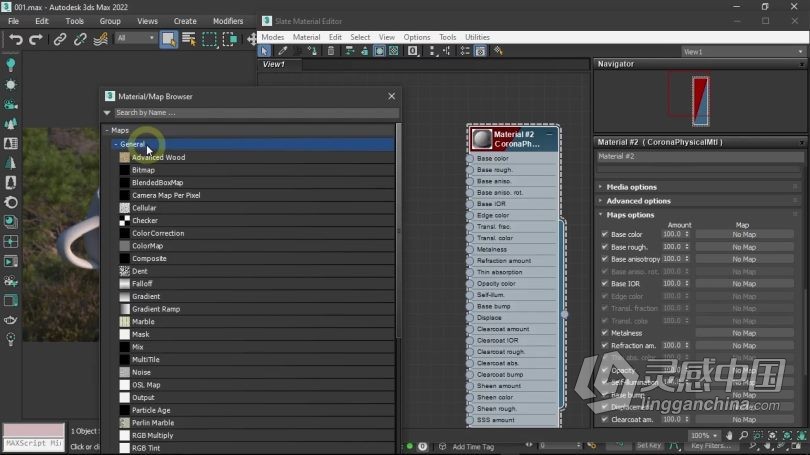Open the Material menu in Slate editor
810x455 pixels.
pos(306,37)
